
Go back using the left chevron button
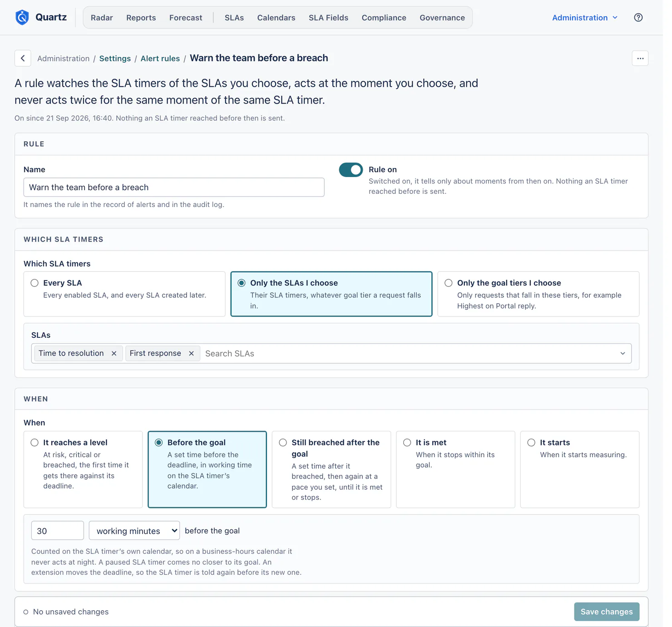pyautogui.click(x=23, y=58)
